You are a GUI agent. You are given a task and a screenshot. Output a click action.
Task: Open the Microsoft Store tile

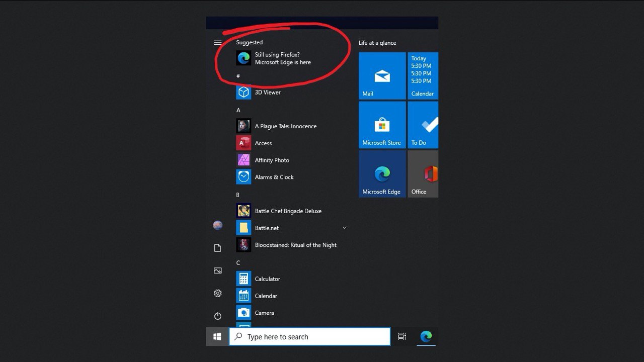(382, 125)
